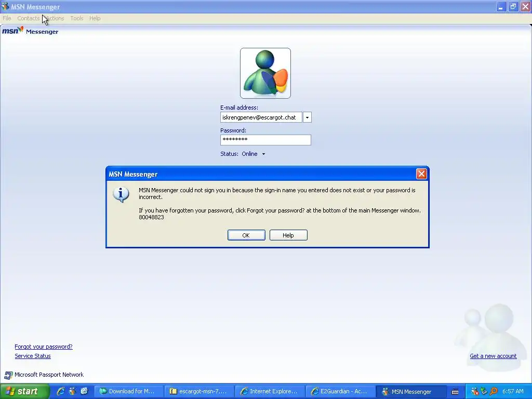The width and height of the screenshot is (532, 399).
Task: Click the e-mail address field
Action: click(x=261, y=117)
